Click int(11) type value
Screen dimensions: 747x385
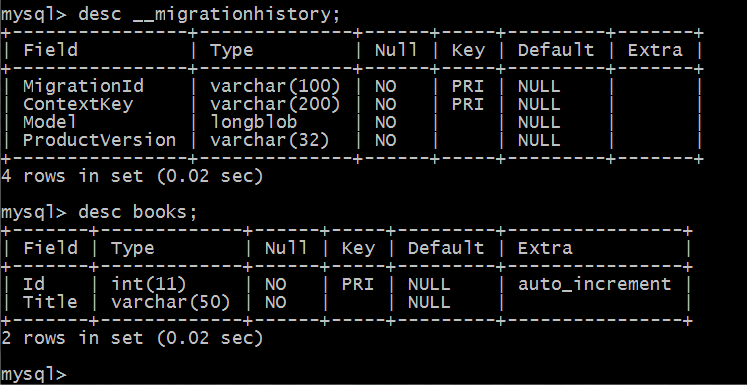click(149, 284)
